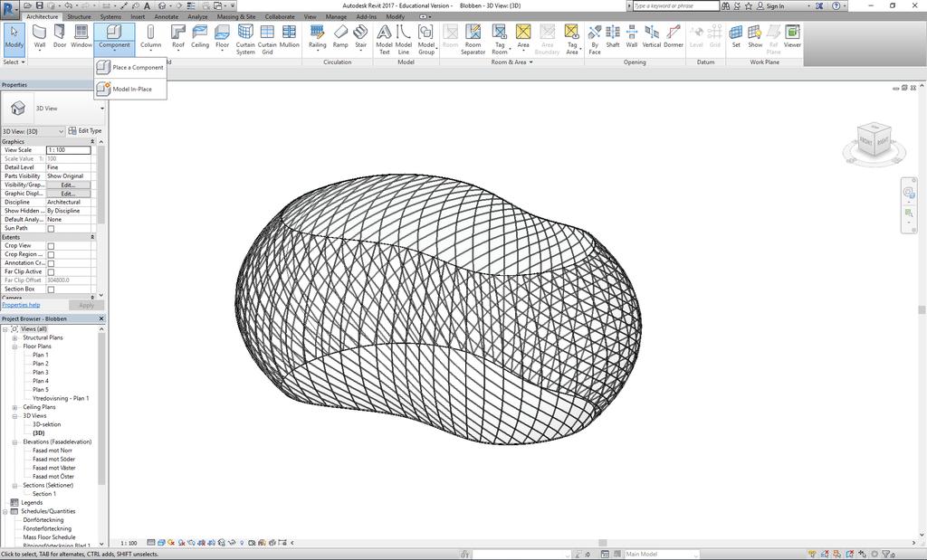927x560 pixels.
Task: Click Visibility/Graphics Edit button
Action: (x=68, y=185)
